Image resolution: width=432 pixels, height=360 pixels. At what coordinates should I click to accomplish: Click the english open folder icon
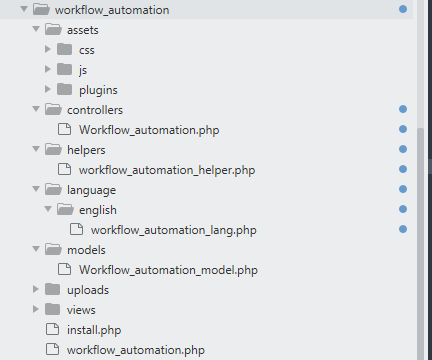pyautogui.click(x=65, y=209)
